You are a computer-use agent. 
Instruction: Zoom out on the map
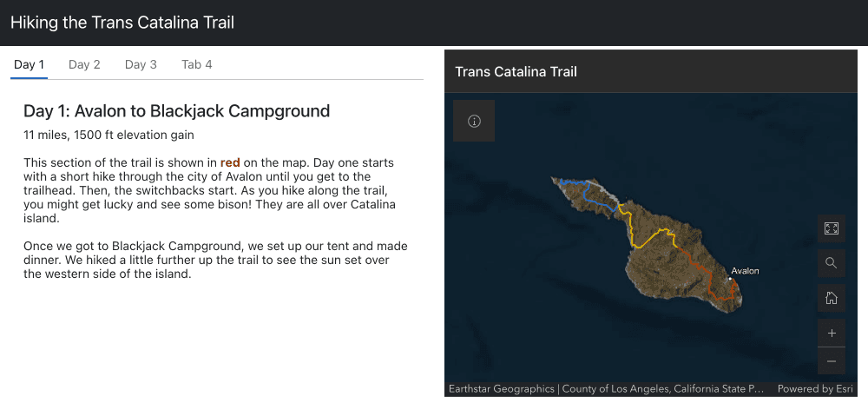tap(831, 360)
